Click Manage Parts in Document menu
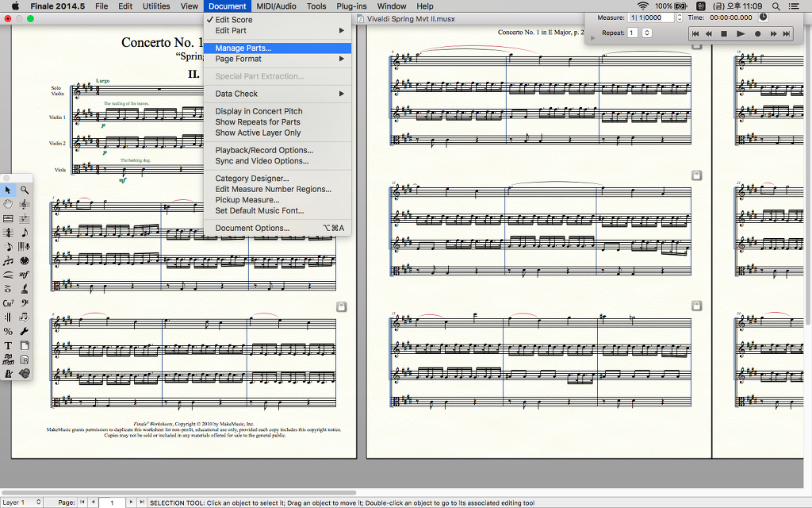This screenshot has width=812, height=508. coord(243,48)
